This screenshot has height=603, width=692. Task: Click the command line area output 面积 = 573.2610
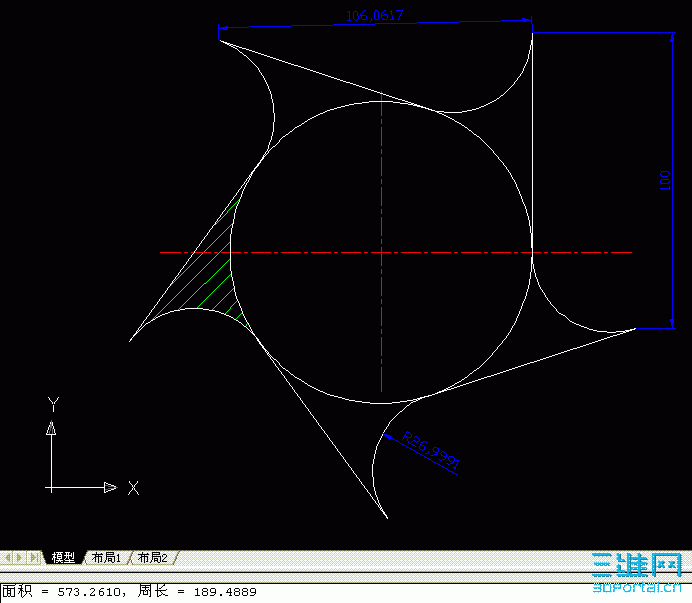click(x=61, y=592)
